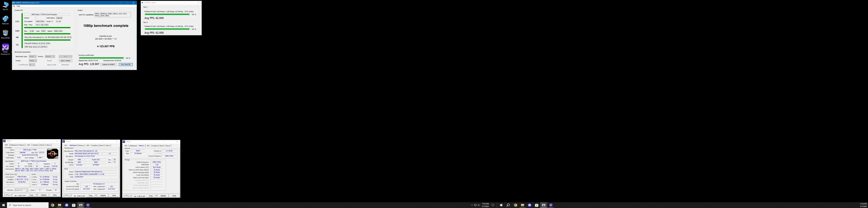The height and width of the screenshot is (208, 868).
Task: Open Discord from the left taskbar
Action: [x=66, y=205]
